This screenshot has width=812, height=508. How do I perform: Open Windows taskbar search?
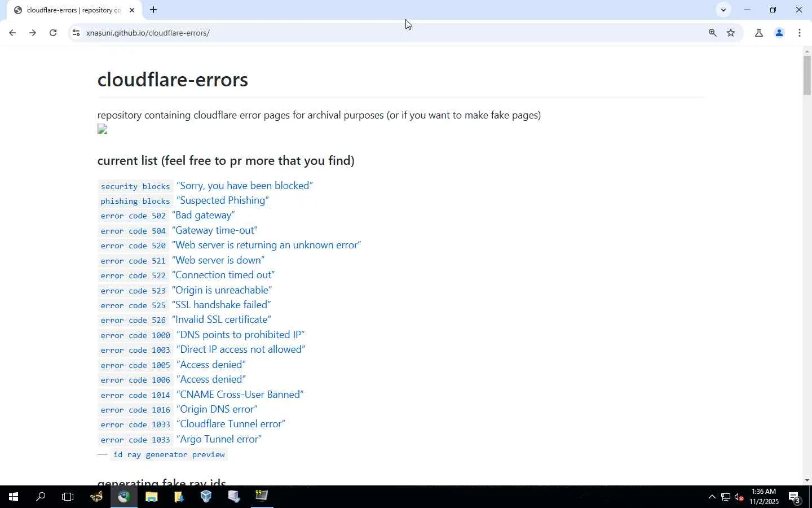[41, 497]
